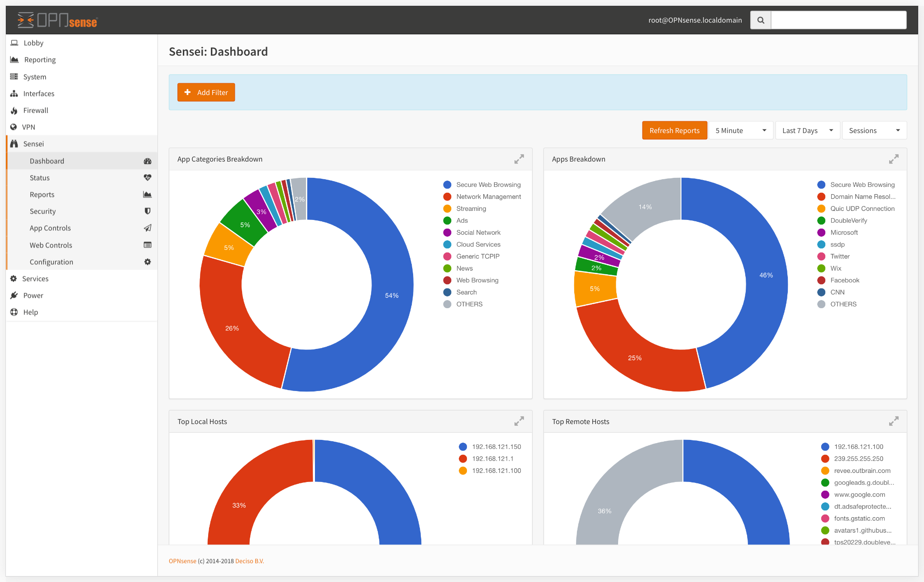The width and height of the screenshot is (924, 582).
Task: Toggle Quic UDP Connection legend entry
Action: tap(856, 209)
